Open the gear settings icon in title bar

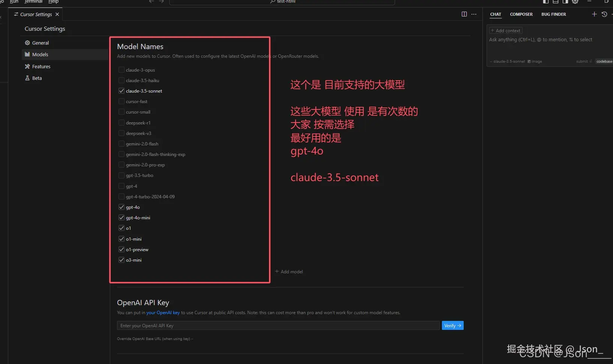click(575, 1)
